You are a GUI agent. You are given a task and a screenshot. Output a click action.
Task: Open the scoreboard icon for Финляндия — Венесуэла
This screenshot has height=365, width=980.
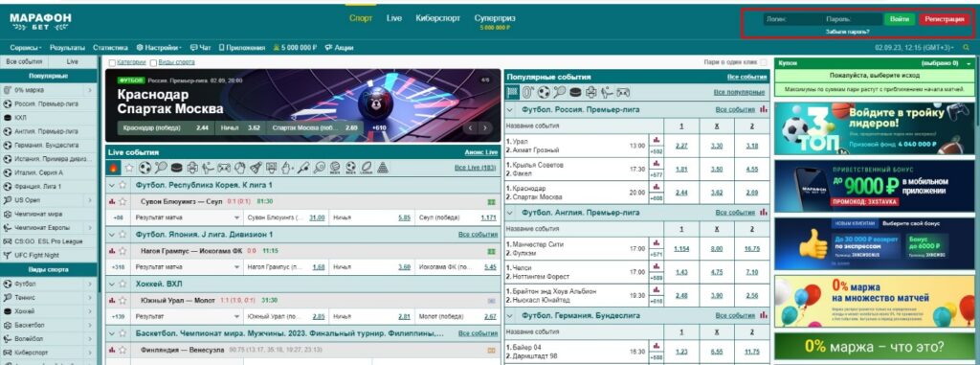point(491,350)
